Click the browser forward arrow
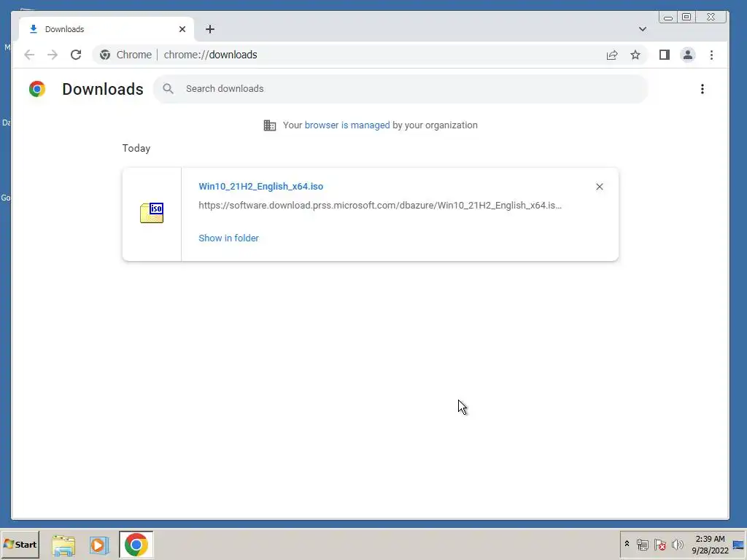The height and width of the screenshot is (560, 747). click(53, 55)
